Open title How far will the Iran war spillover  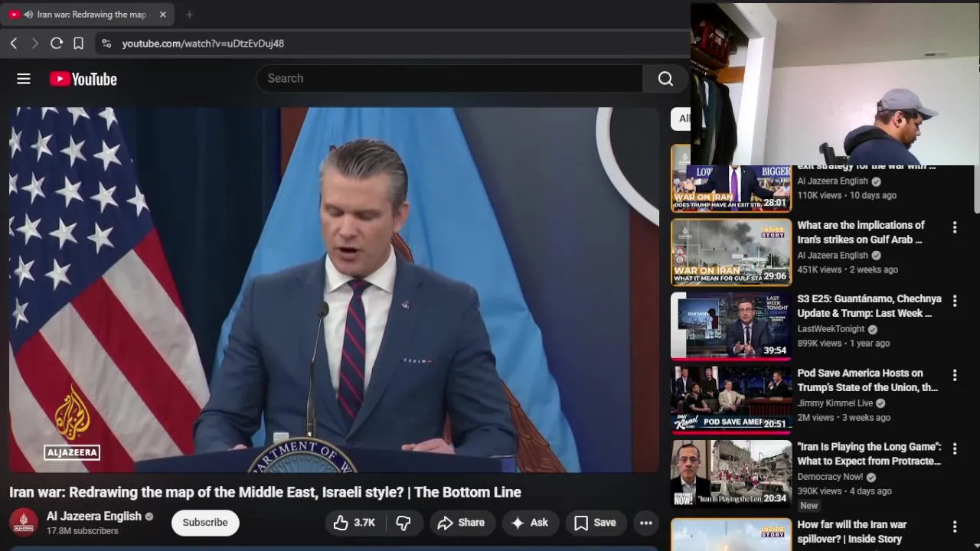pos(851,531)
